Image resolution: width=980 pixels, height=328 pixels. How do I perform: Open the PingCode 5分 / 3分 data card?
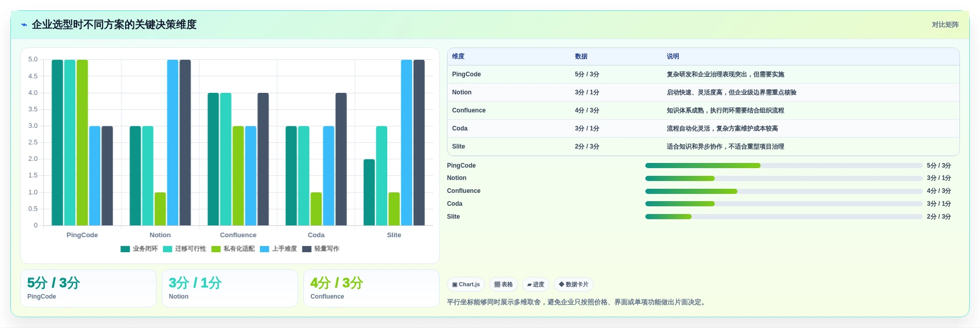(x=88, y=288)
